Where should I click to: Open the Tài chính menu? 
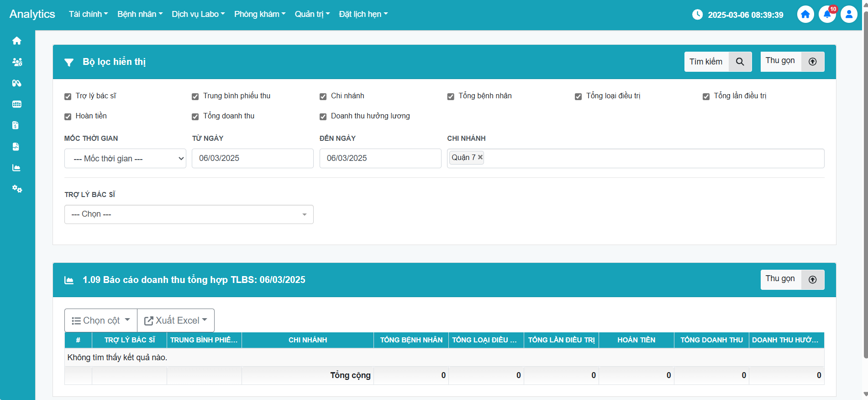[88, 14]
